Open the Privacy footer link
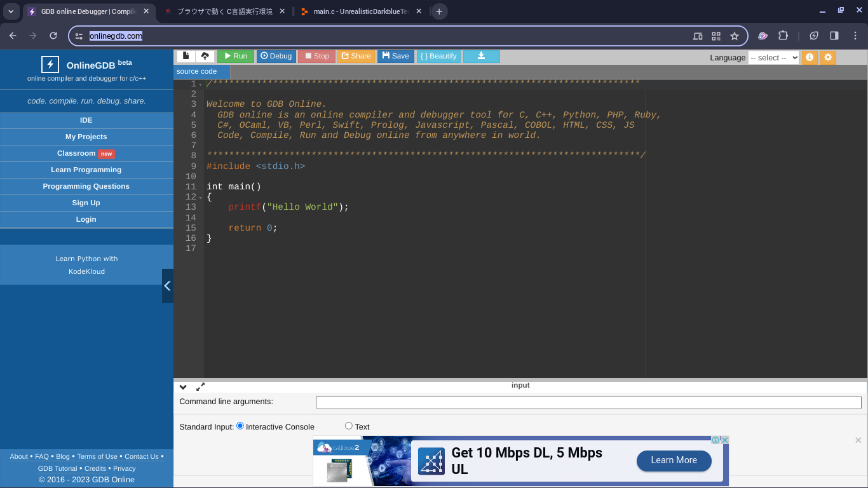The width and height of the screenshot is (868, 488). 125,468
